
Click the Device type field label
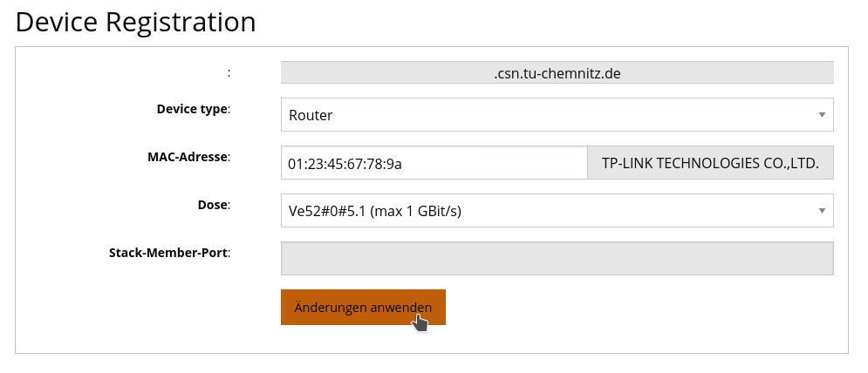(192, 109)
